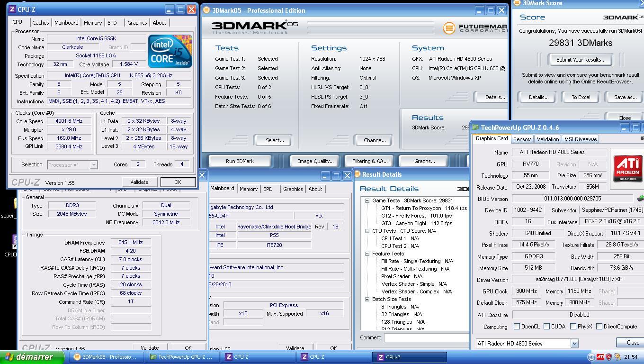Viewport: 644px width, 364px height.
Task: Click the 3DMark05 orange title bar icon
Action: 206,10
